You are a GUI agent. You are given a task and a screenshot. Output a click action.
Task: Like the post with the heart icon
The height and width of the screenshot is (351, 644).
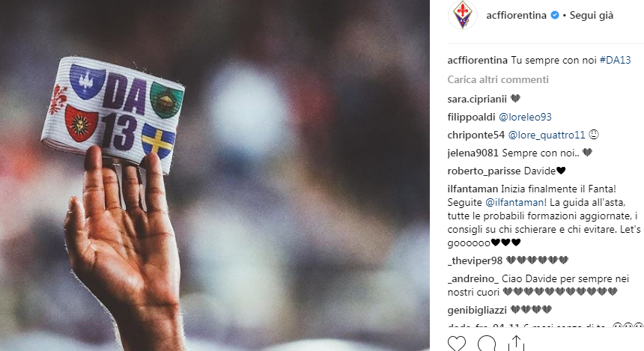[456, 344]
